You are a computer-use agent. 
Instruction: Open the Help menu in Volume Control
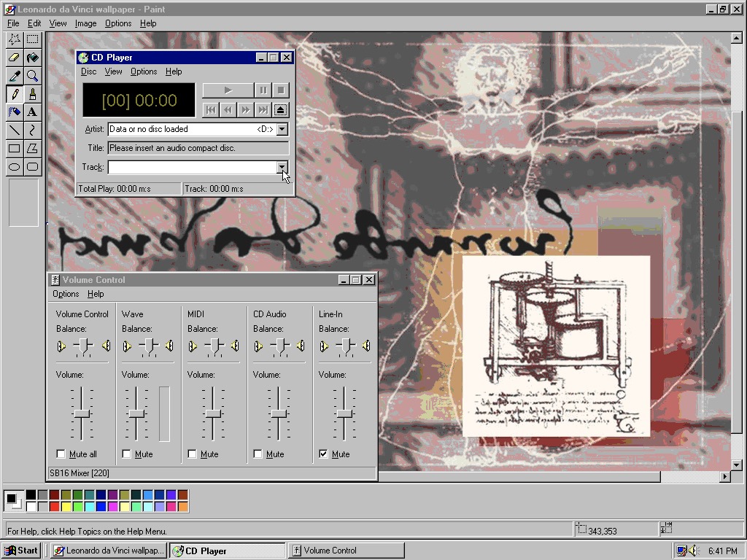click(x=96, y=294)
